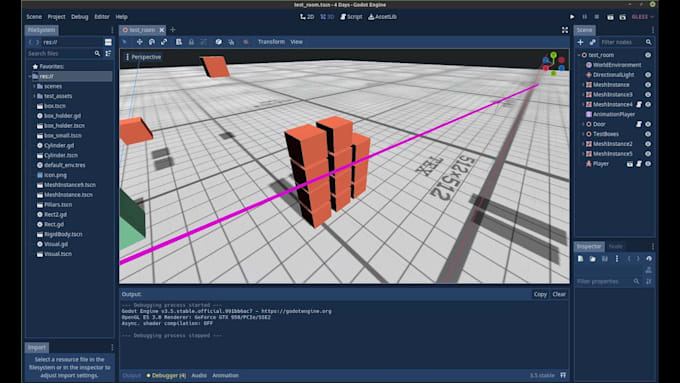The width and height of the screenshot is (680, 383).
Task: Switch to the Node dock tab
Action: coord(615,246)
